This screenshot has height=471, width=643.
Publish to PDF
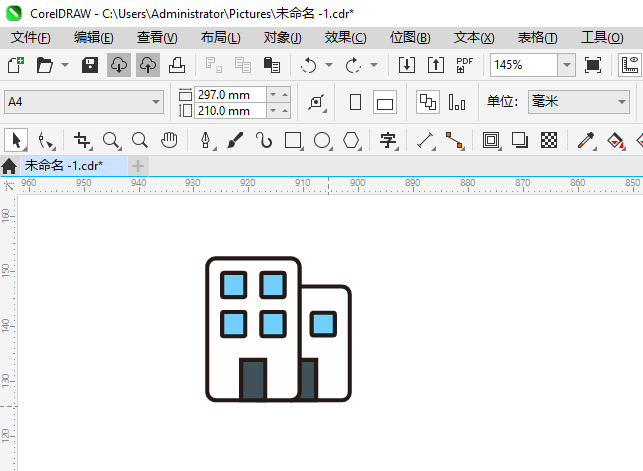465,65
